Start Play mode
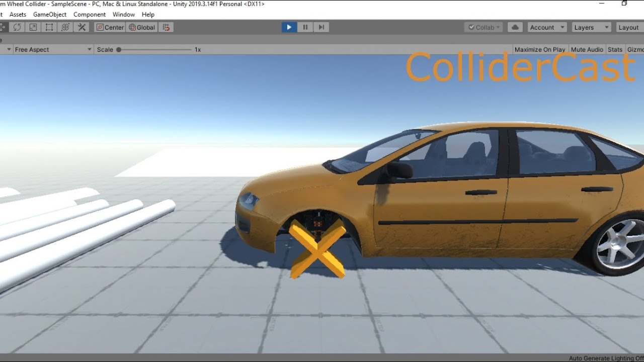 tap(289, 27)
